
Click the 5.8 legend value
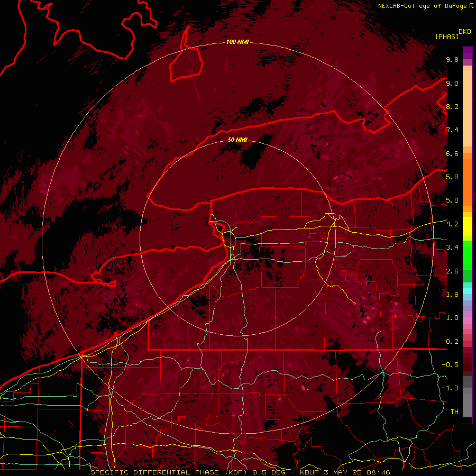[x=452, y=177]
